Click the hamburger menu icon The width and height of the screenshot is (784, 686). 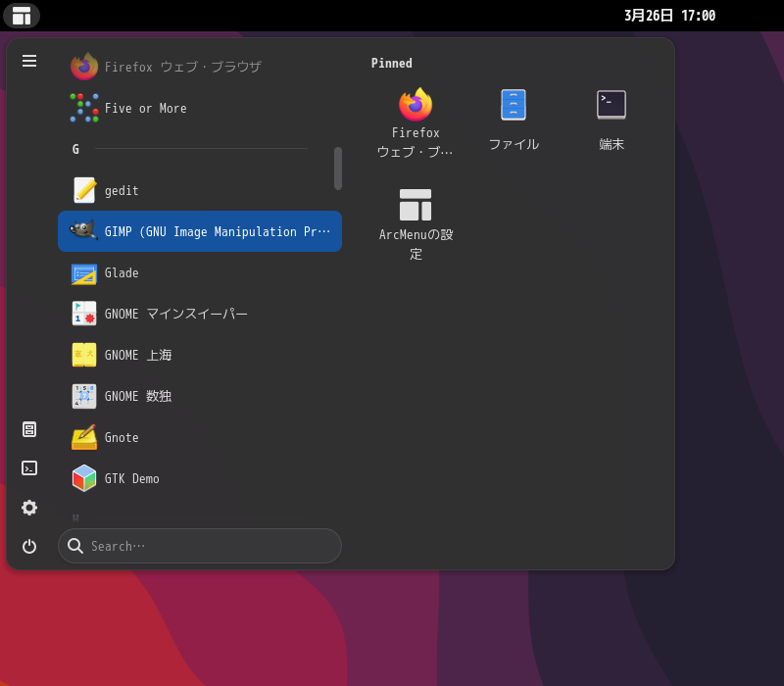pyautogui.click(x=29, y=61)
